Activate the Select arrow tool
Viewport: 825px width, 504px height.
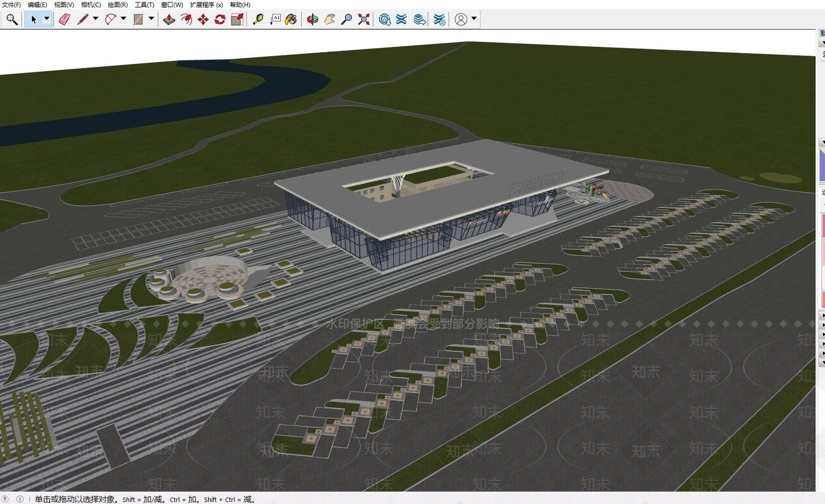point(34,20)
